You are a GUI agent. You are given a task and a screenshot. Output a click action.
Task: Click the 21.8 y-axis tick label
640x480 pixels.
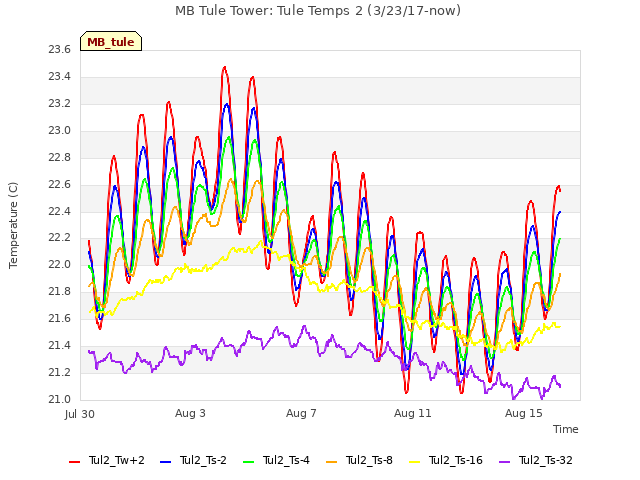[60, 291]
